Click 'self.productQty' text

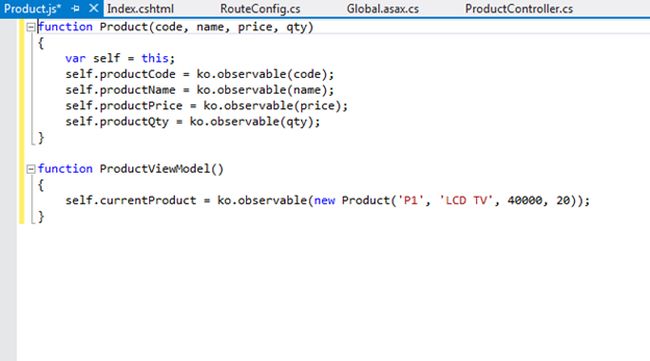point(117,121)
